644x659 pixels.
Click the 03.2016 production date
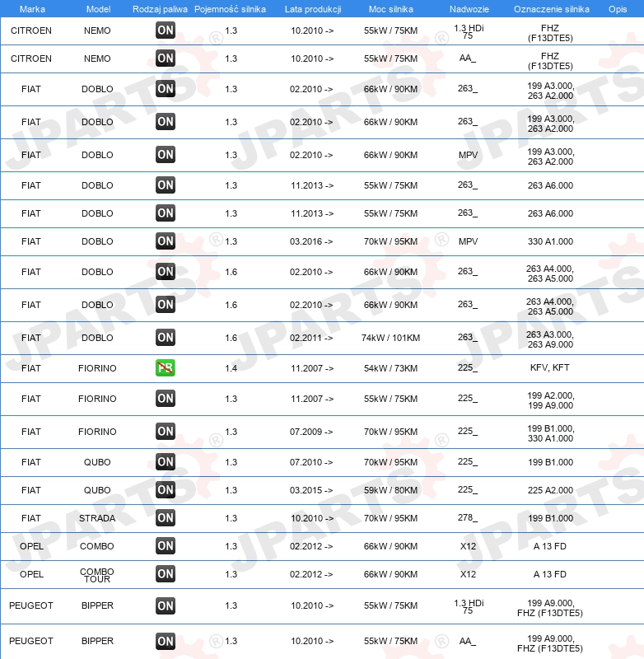tap(311, 241)
